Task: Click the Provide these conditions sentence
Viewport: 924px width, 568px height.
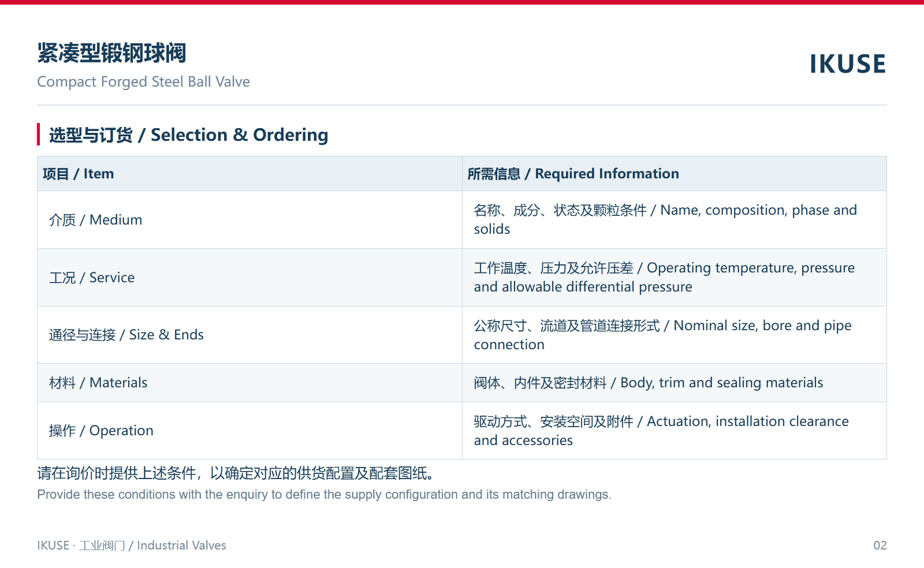Action: point(324,495)
